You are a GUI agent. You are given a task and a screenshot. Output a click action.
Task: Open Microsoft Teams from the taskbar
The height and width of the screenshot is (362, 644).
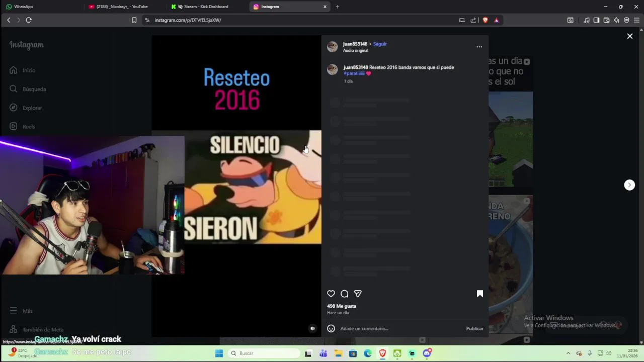click(x=323, y=353)
